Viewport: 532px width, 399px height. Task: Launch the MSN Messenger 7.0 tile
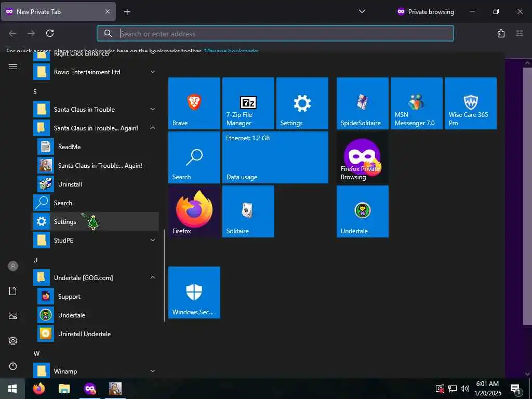(x=416, y=103)
